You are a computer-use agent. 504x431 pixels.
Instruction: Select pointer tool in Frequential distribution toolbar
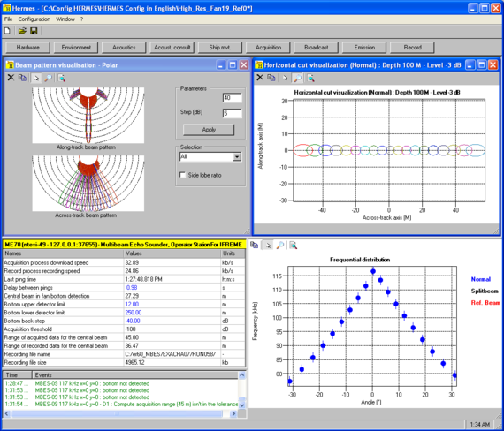point(267,246)
